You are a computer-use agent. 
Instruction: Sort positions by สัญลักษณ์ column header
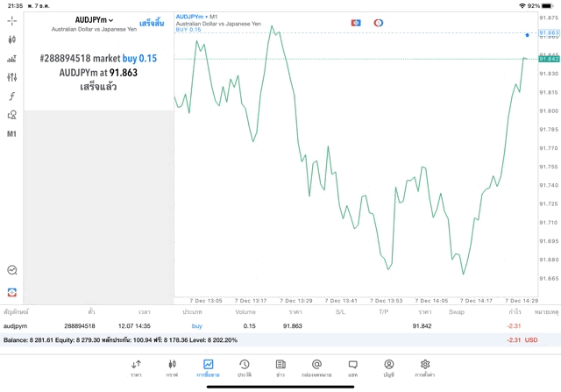[16, 312]
